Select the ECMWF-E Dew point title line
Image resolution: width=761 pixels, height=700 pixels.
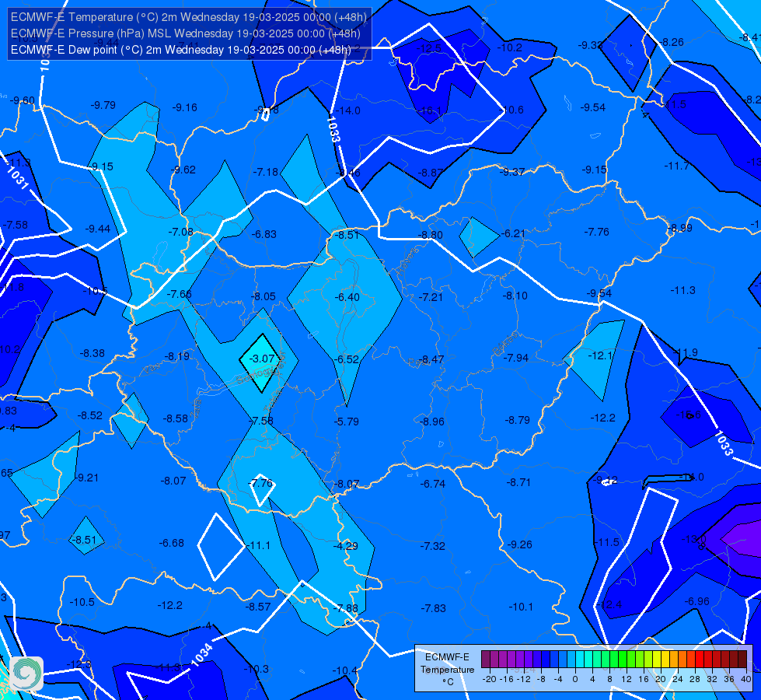click(x=180, y=50)
